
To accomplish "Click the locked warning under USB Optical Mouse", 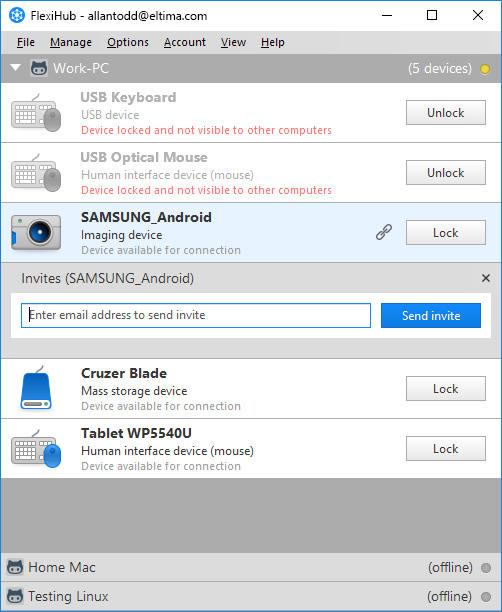I will 206,190.
